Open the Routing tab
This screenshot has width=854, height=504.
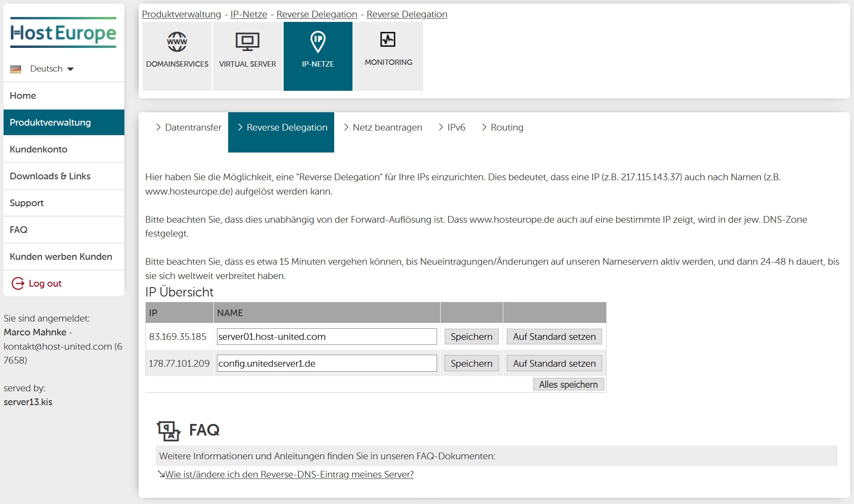pyautogui.click(x=502, y=128)
